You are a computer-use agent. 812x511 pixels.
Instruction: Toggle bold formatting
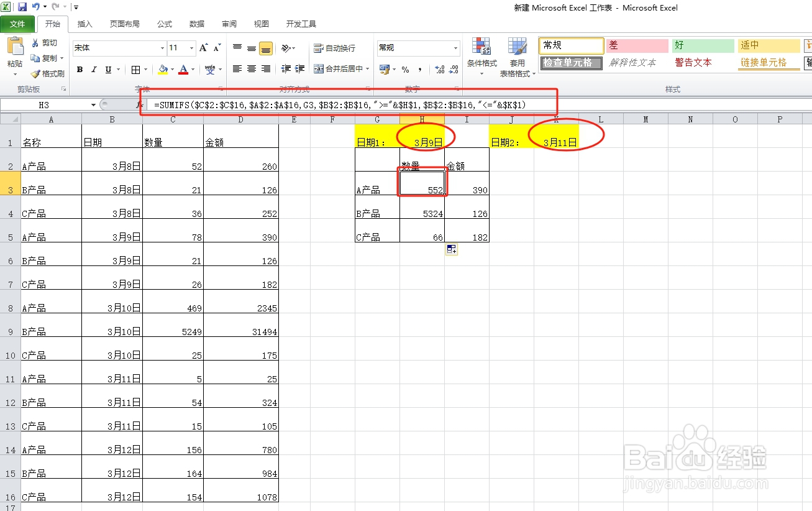pyautogui.click(x=80, y=70)
